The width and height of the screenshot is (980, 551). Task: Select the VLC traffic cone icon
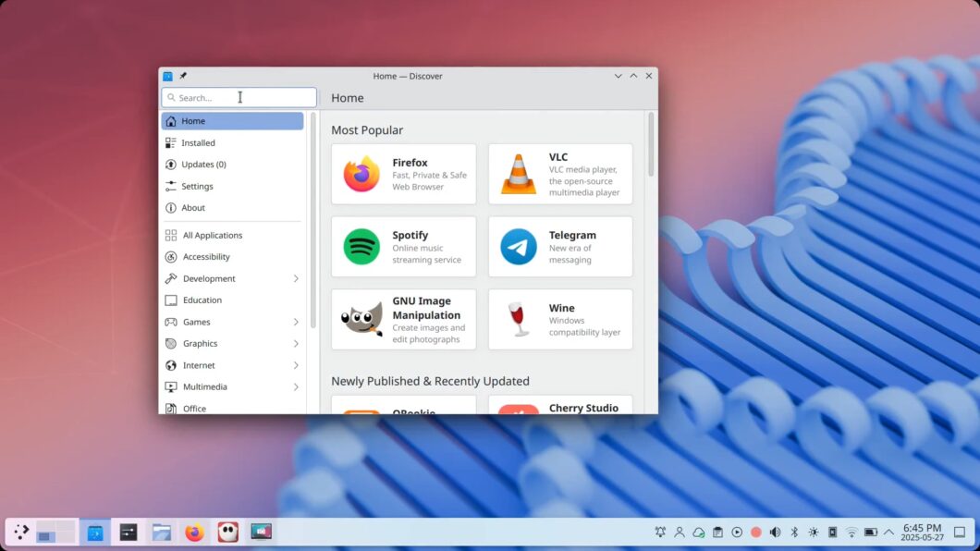pos(517,173)
